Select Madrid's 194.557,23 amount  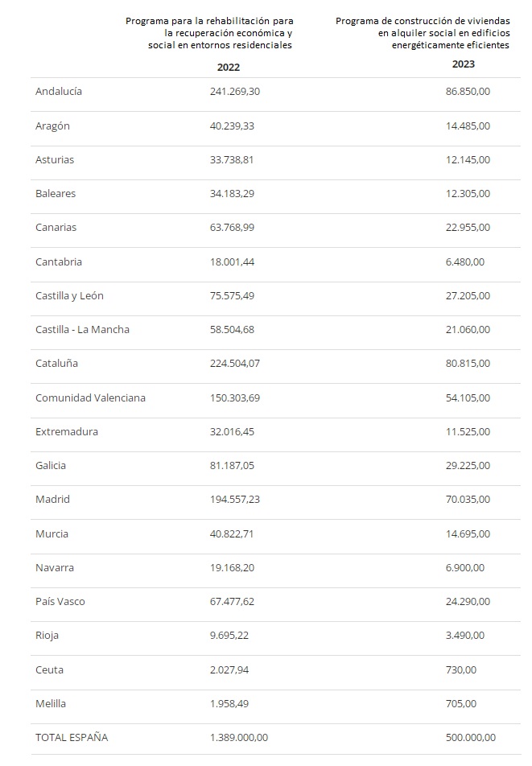point(235,500)
